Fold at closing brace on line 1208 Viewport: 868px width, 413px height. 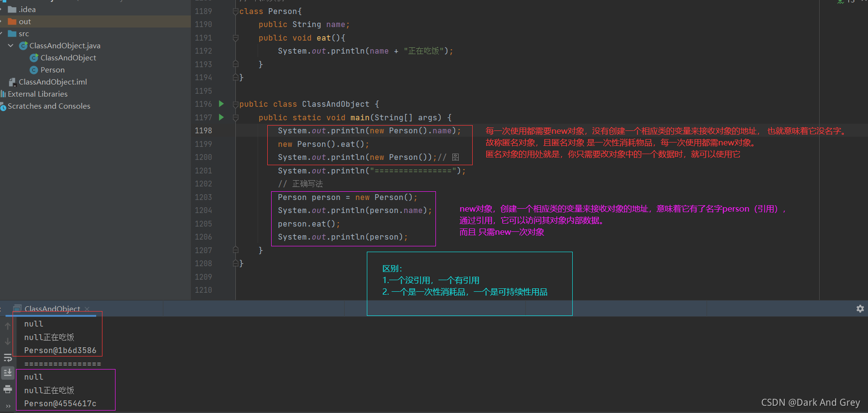(236, 263)
